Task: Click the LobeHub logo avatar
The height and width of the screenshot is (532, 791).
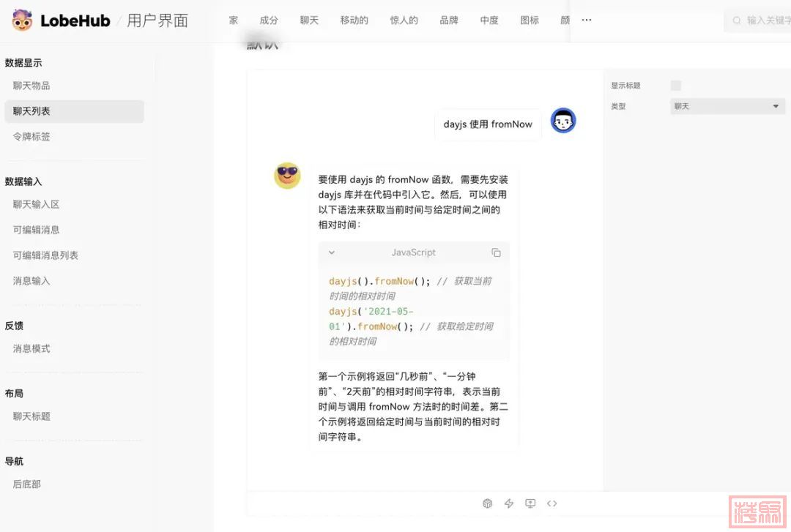Action: point(22,20)
